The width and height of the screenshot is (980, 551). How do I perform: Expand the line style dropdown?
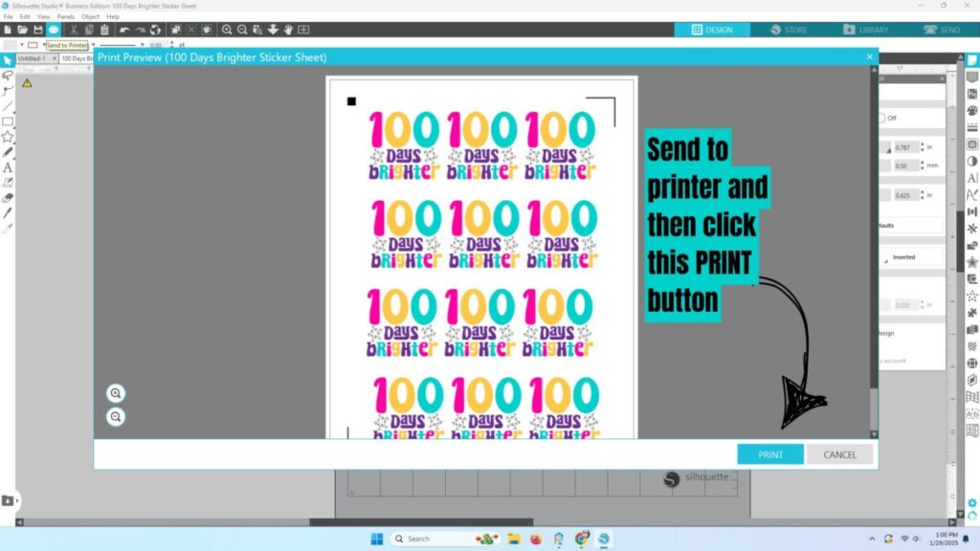pyautogui.click(x=143, y=45)
